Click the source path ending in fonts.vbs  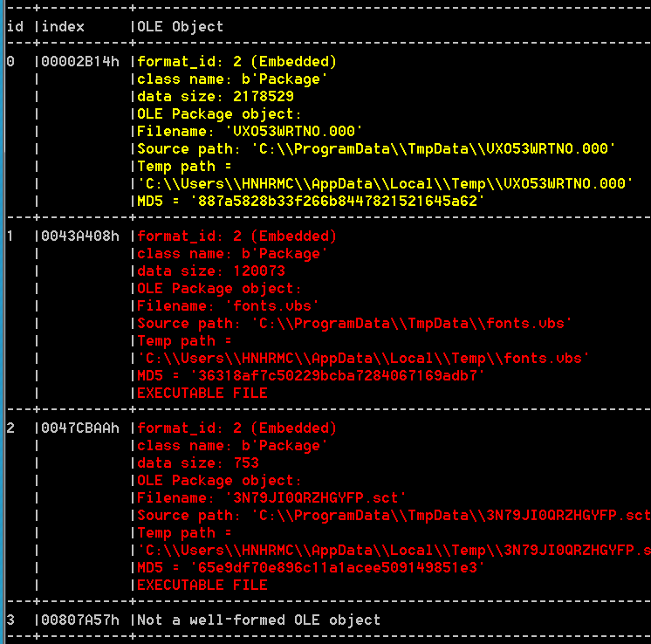click(354, 323)
